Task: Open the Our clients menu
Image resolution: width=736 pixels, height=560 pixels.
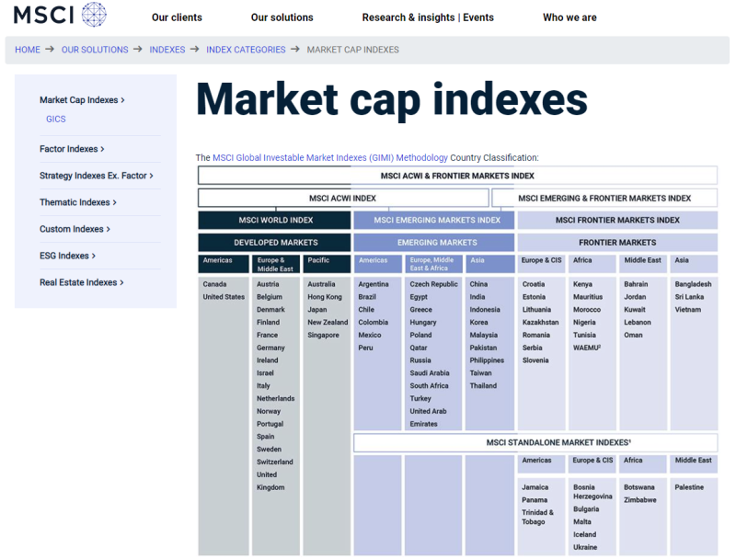Action: (x=177, y=17)
